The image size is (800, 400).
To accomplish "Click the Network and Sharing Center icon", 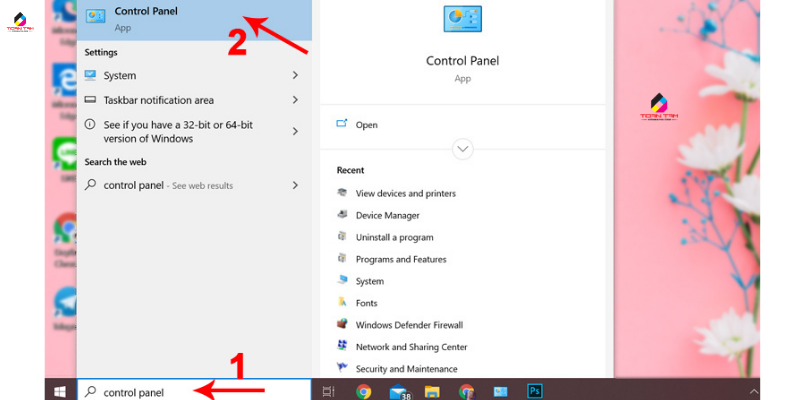I will (x=342, y=346).
